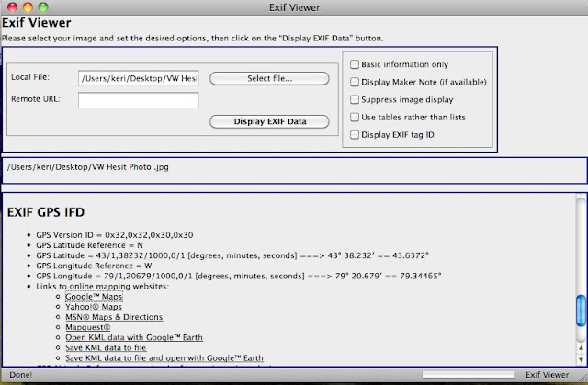588x385 pixels.
Task: Zoom window using green button
Action: pyautogui.click(x=43, y=7)
